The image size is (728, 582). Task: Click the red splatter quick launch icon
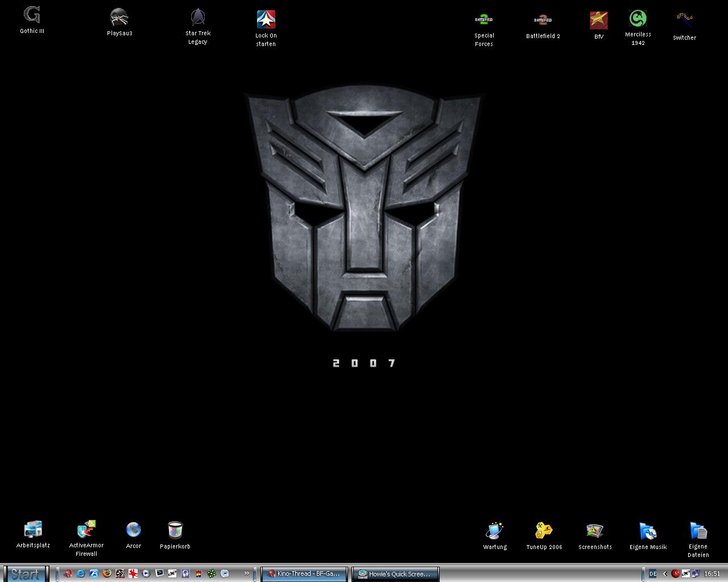point(133,573)
